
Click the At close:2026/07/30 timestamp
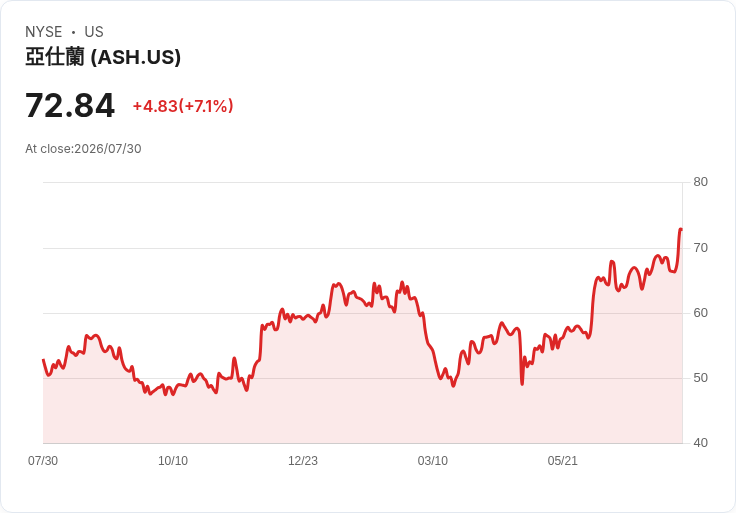[83, 149]
